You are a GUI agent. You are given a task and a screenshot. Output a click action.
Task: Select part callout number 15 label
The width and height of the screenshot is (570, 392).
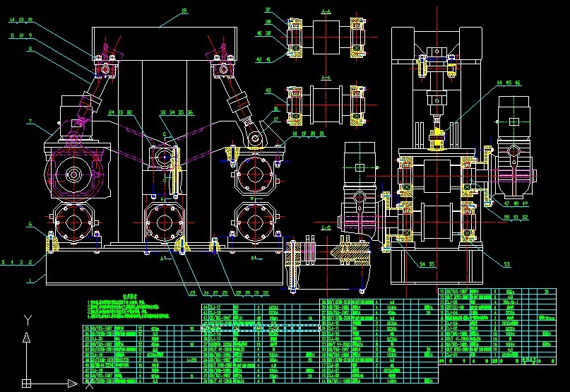pyautogui.click(x=184, y=11)
